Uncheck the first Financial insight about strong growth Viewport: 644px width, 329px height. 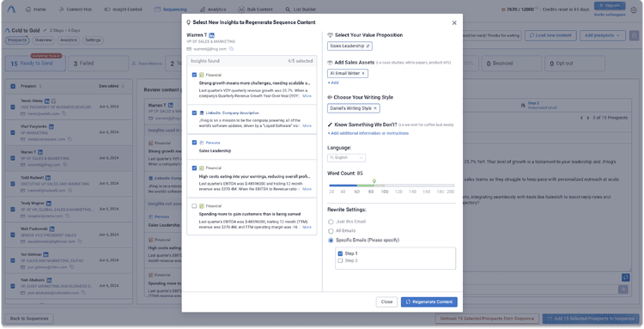194,75
